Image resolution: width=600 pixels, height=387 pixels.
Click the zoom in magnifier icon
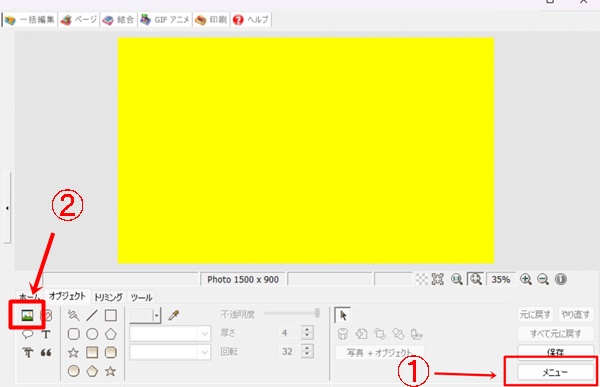pyautogui.click(x=526, y=279)
